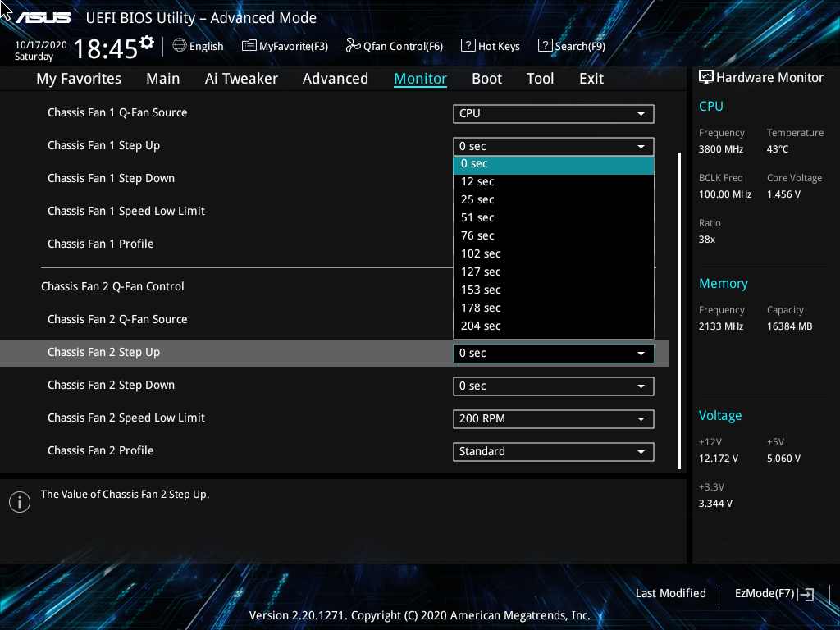The width and height of the screenshot is (840, 630).
Task: Choose 127 sec from the open list
Action: [554, 272]
